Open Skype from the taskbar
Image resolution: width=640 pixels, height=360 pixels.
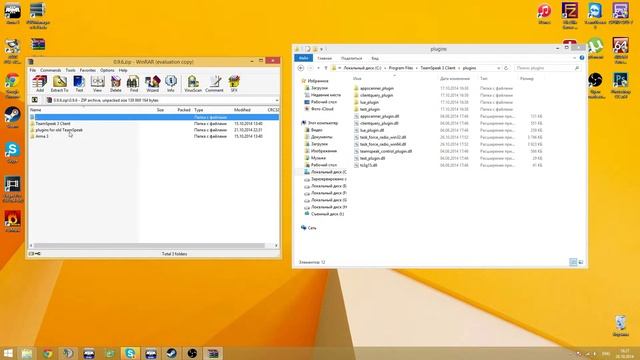pos(130,353)
